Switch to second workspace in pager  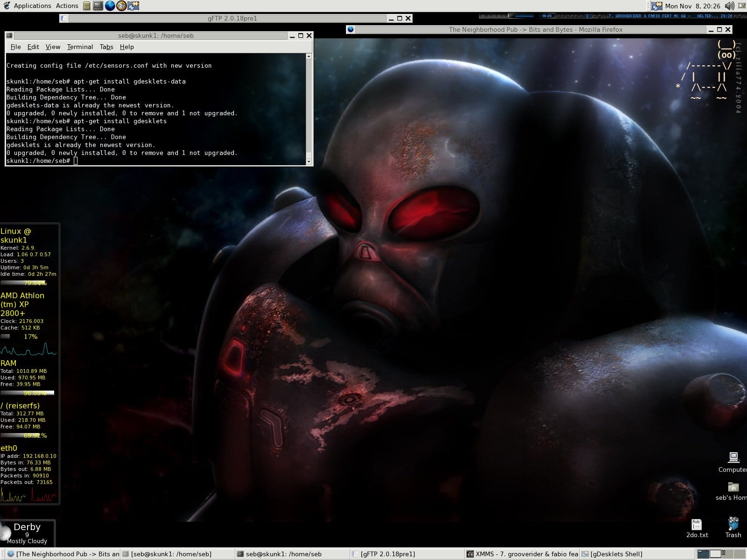[x=715, y=554]
